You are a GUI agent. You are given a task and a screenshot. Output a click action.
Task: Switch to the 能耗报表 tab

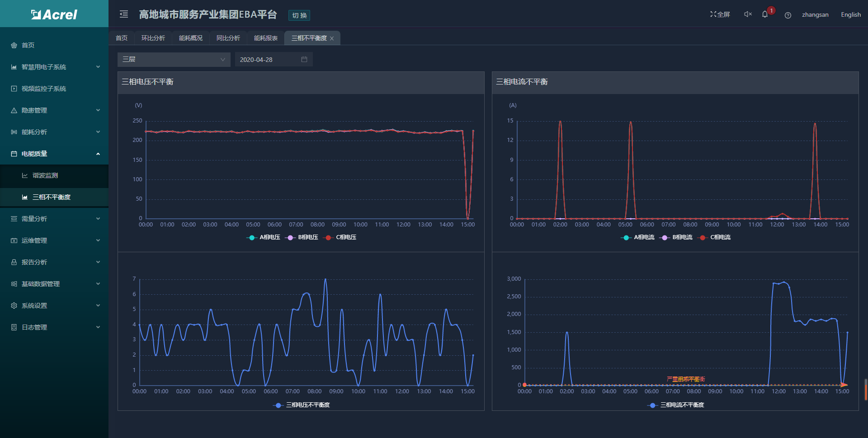[x=266, y=38]
